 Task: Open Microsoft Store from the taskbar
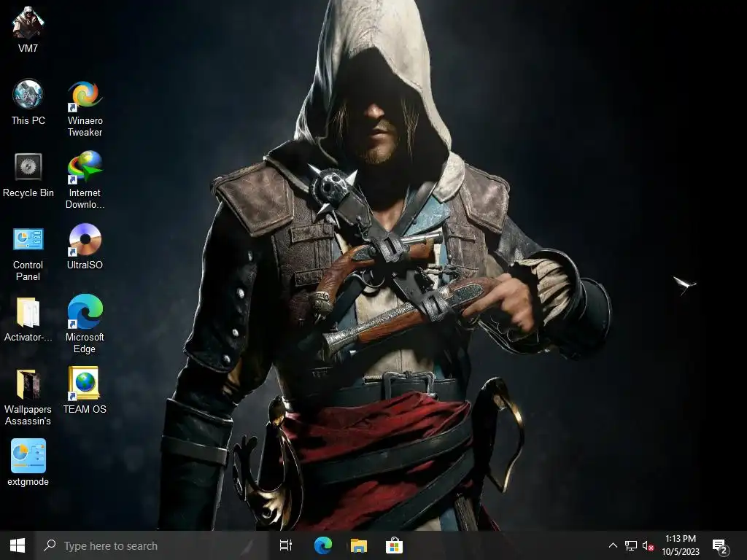(x=395, y=545)
